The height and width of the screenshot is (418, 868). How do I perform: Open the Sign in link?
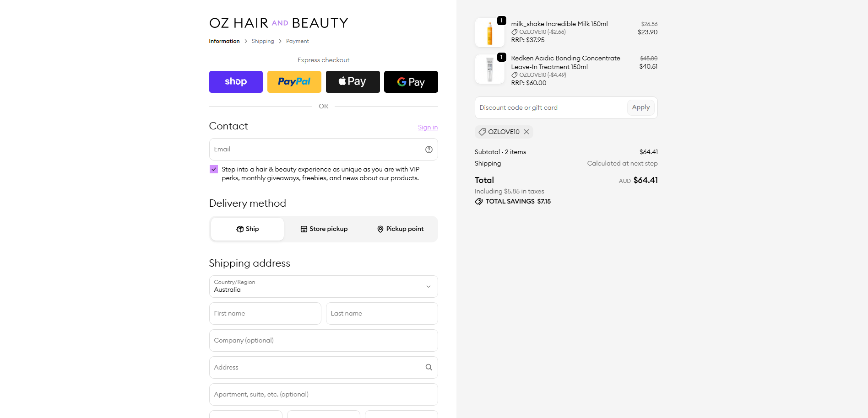428,128
